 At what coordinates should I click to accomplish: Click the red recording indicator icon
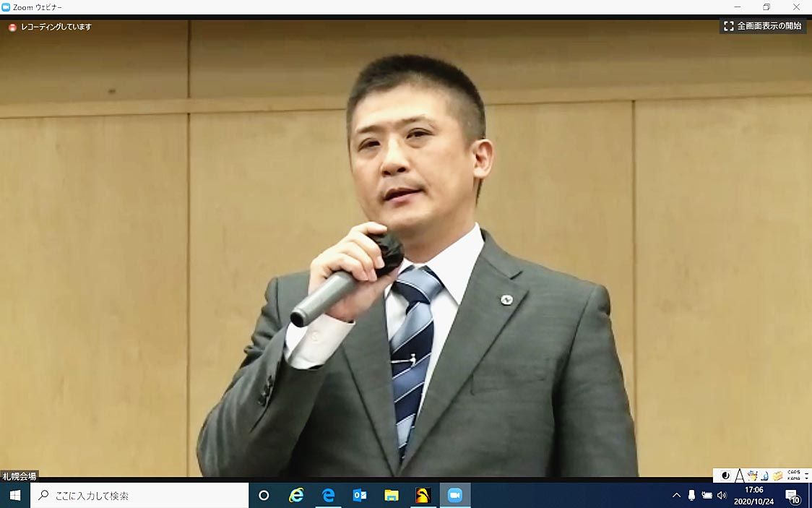[12, 27]
